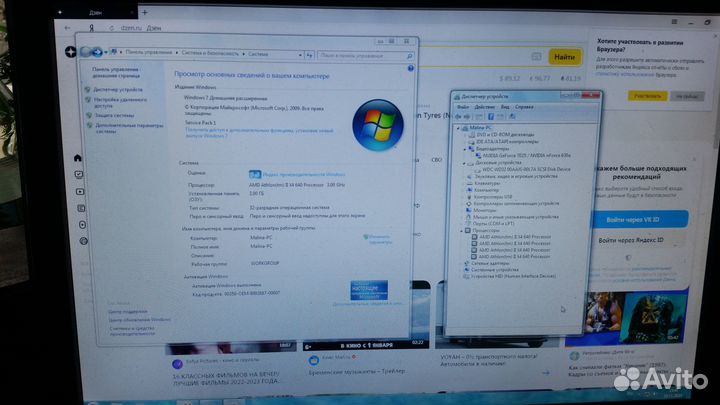Image resolution: width=720 pixels, height=405 pixels.
Task: Open new tab with plus button
Action: point(144,12)
